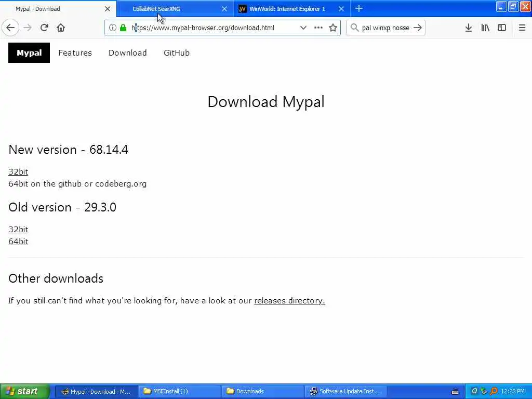This screenshot has width=532, height=399.
Task: Open the downloads panel arrow icon
Action: [469, 28]
